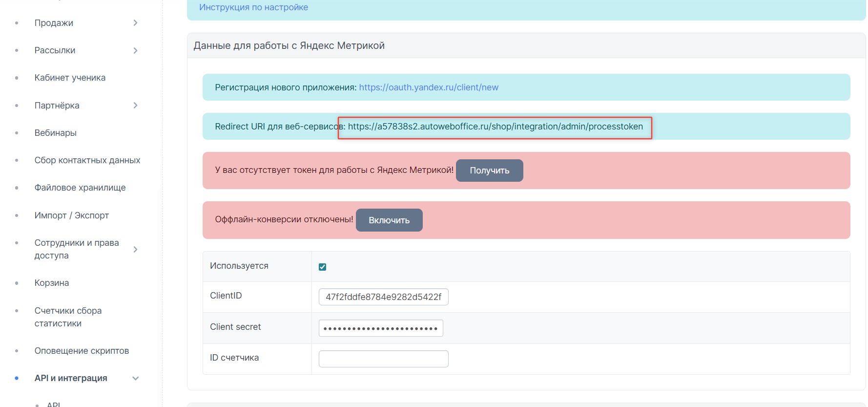Image resolution: width=868 pixels, height=407 pixels.
Task: Focus the ClientID input field
Action: pos(383,297)
